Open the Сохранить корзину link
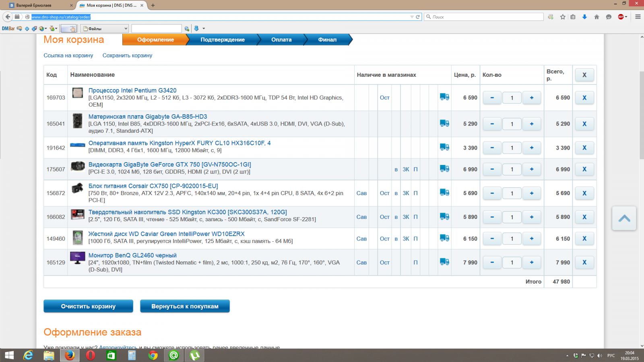Image resolution: width=644 pixels, height=362 pixels. (127, 56)
